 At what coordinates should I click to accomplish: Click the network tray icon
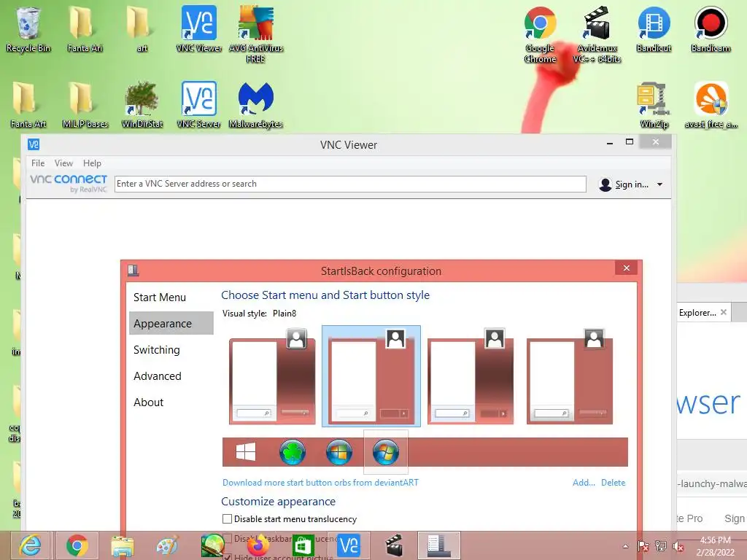pyautogui.click(x=661, y=546)
